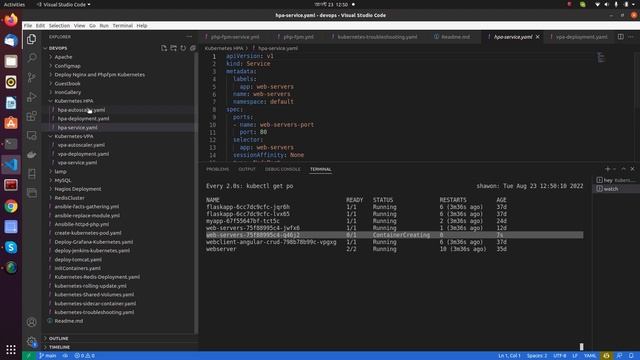
Task: Expand the Nagios Deployment folder
Action: coord(78,189)
